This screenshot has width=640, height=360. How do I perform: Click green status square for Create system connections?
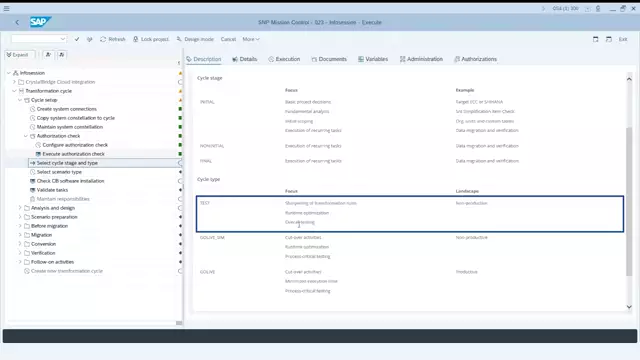180,109
